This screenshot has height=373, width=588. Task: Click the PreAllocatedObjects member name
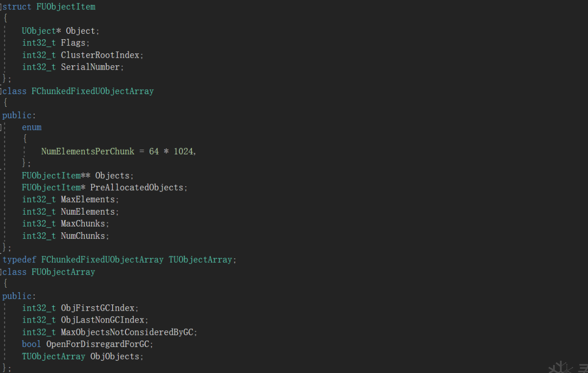tap(137, 188)
